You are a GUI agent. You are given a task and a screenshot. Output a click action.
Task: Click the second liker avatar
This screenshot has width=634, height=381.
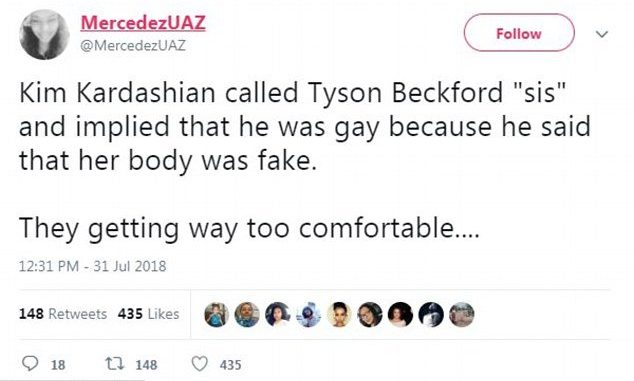click(247, 314)
